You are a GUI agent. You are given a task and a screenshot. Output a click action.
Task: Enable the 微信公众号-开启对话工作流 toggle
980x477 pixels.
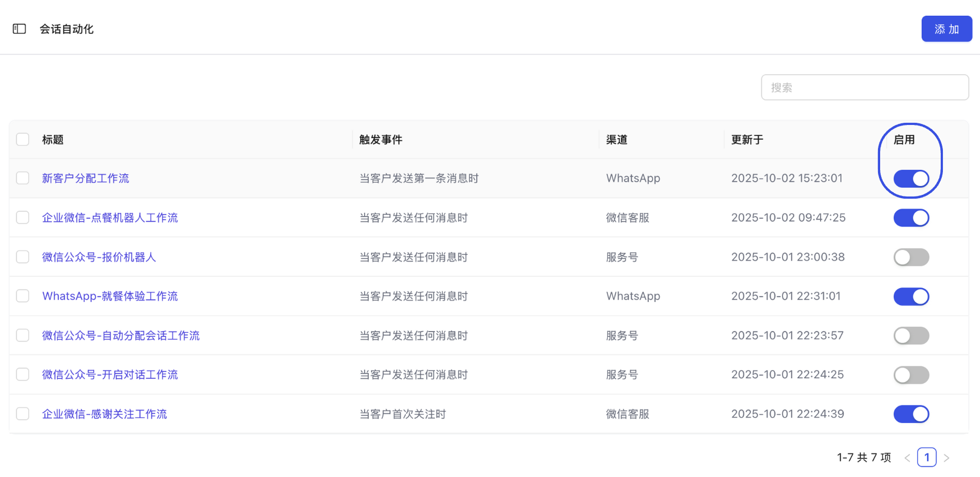(911, 374)
